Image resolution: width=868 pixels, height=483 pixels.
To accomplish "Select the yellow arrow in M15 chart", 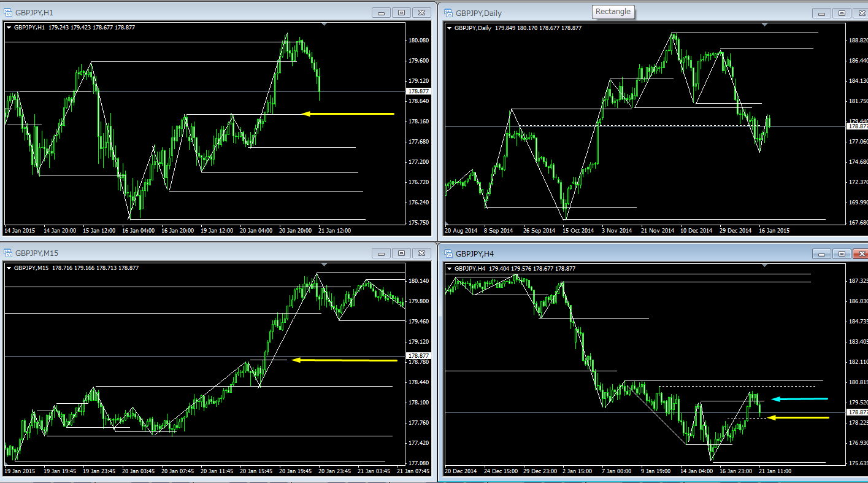I will pos(344,360).
